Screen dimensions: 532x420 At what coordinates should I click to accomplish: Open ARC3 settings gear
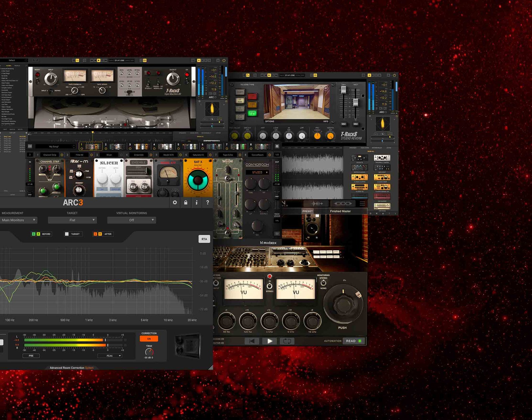pos(175,203)
